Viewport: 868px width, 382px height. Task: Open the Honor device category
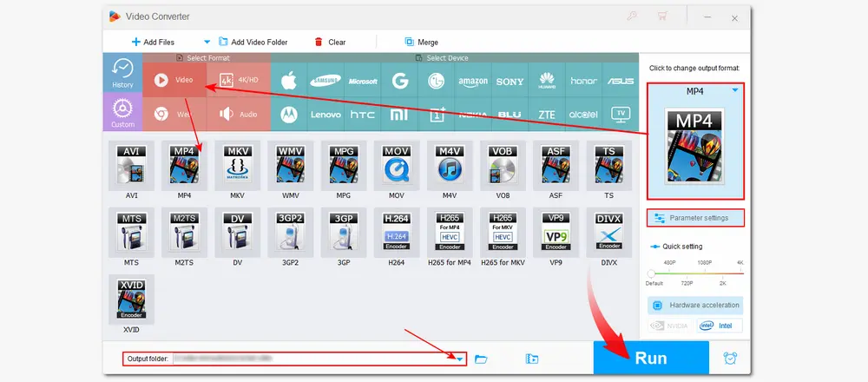[583, 81]
